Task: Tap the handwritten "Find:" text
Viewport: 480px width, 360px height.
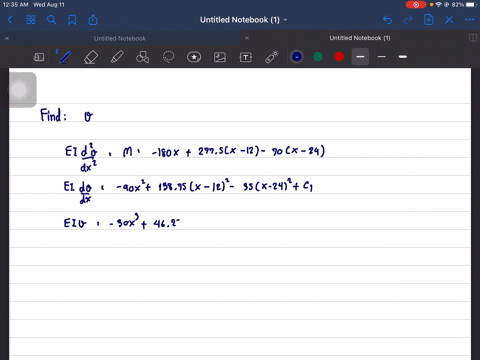Action: (53, 115)
